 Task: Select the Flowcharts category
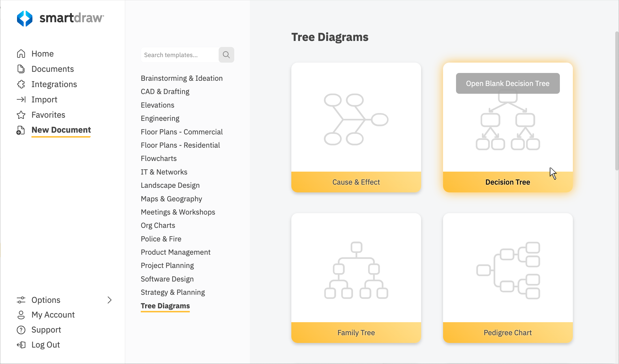pyautogui.click(x=158, y=158)
